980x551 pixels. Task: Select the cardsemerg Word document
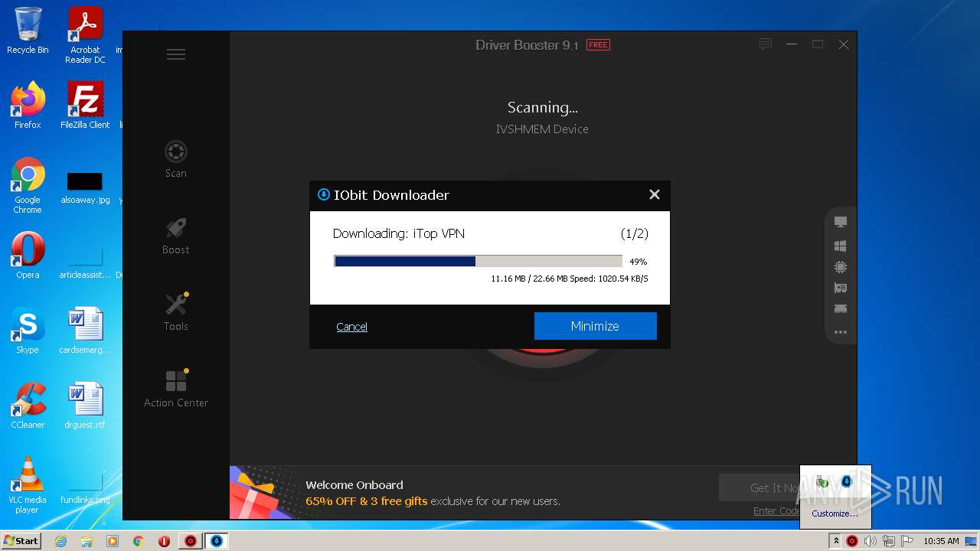coord(85,331)
